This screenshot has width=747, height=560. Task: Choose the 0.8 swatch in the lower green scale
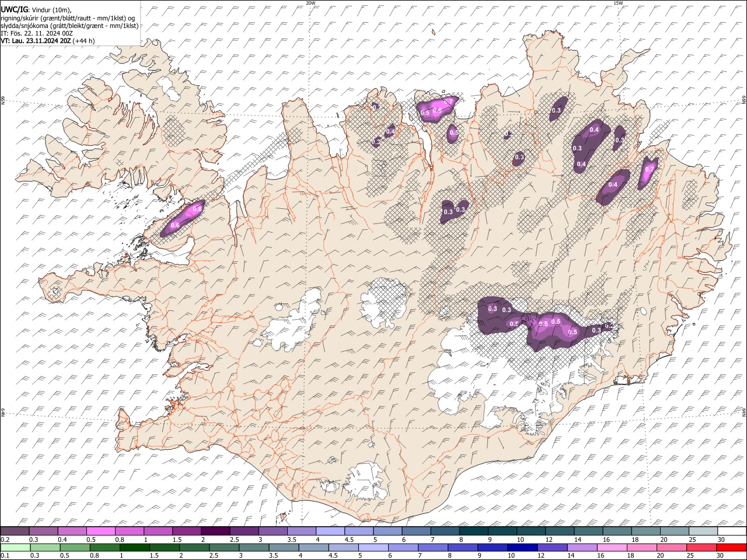(104, 547)
